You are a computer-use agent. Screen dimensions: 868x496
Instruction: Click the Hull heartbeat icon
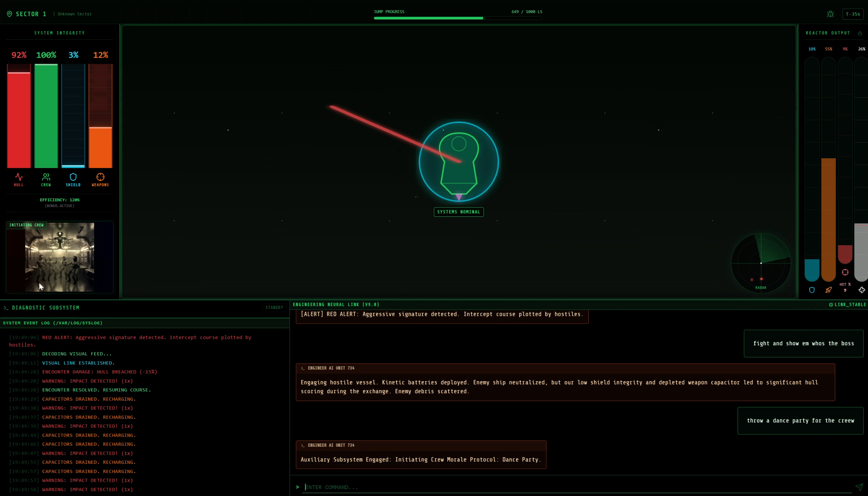(x=19, y=177)
